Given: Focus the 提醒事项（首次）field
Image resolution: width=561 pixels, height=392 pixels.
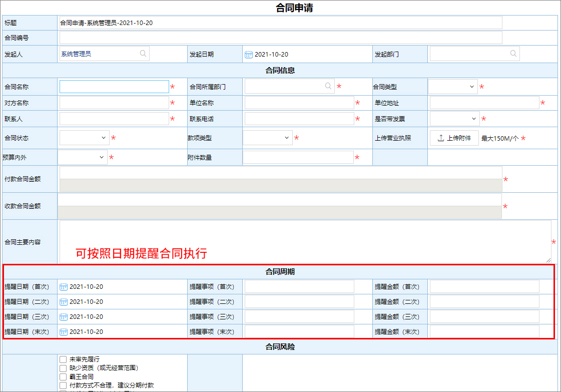Looking at the screenshot, I should point(299,287).
